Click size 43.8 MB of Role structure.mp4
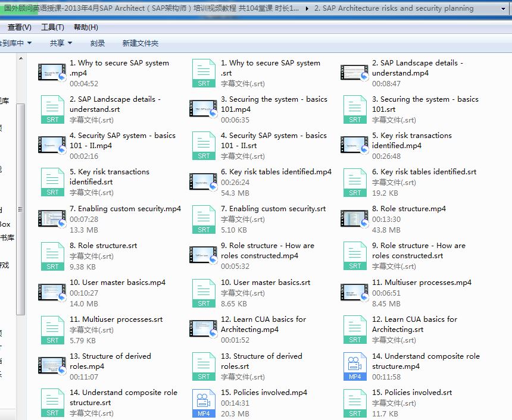This screenshot has height=420, width=512. [x=386, y=230]
